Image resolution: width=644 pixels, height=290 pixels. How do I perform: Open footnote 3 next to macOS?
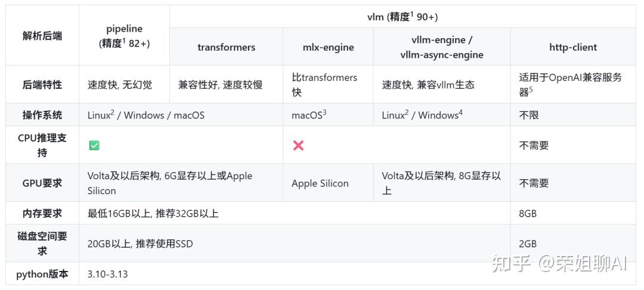tap(324, 111)
